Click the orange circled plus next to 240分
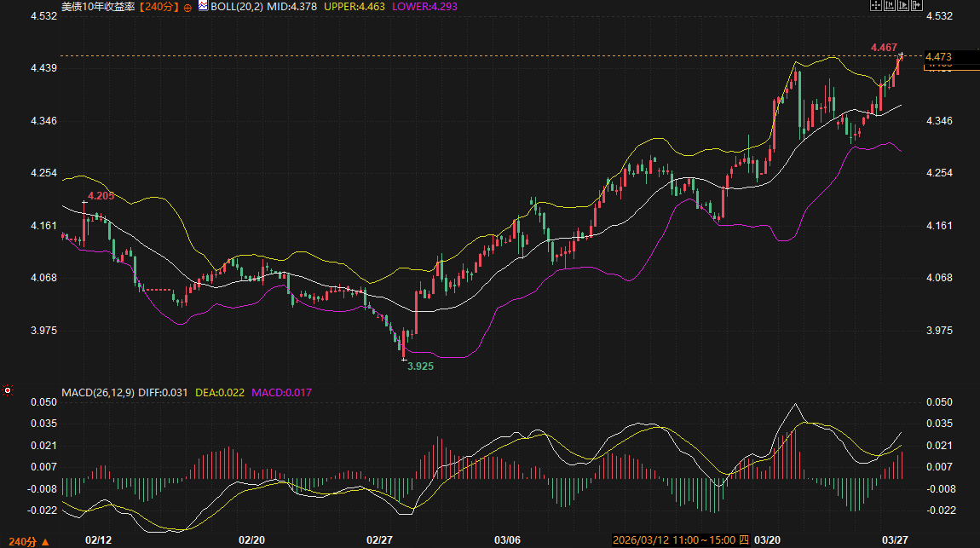980x548 pixels. 187,7
